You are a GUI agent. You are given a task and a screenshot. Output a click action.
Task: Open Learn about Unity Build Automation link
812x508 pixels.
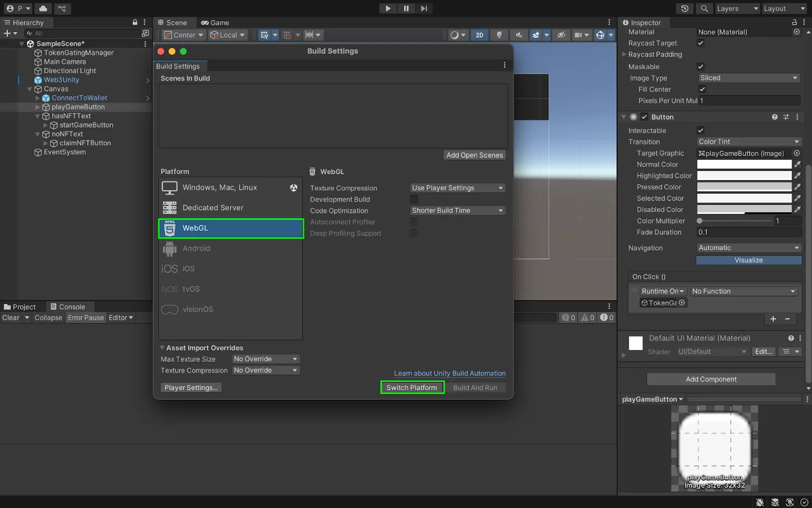pyautogui.click(x=450, y=373)
